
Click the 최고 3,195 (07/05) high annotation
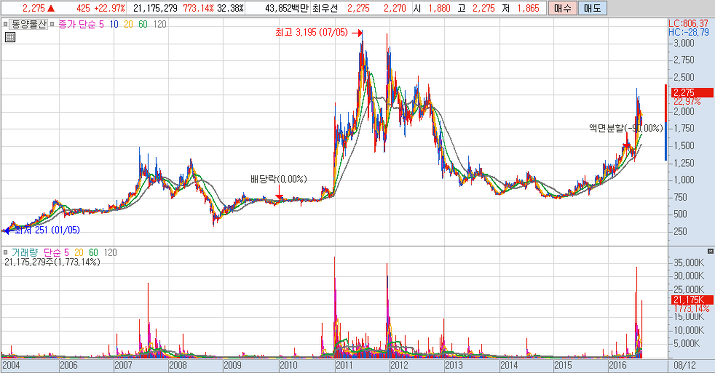(x=311, y=32)
